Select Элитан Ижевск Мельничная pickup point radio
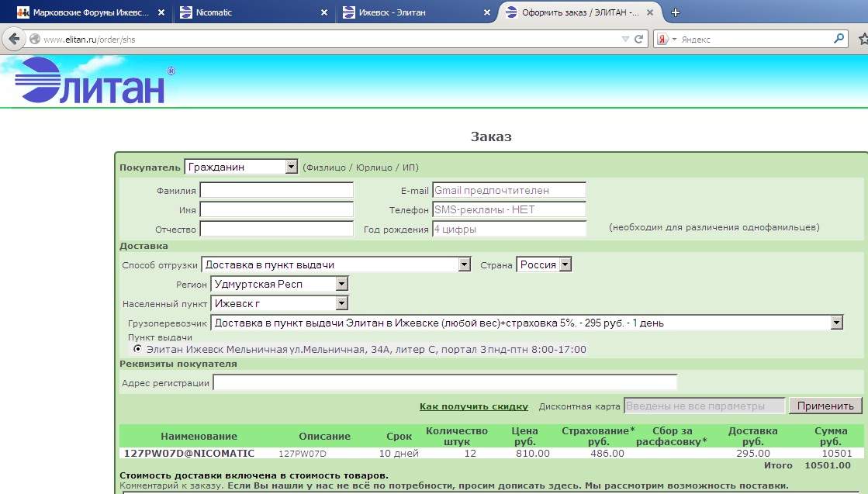The height and width of the screenshot is (494, 868). click(137, 348)
